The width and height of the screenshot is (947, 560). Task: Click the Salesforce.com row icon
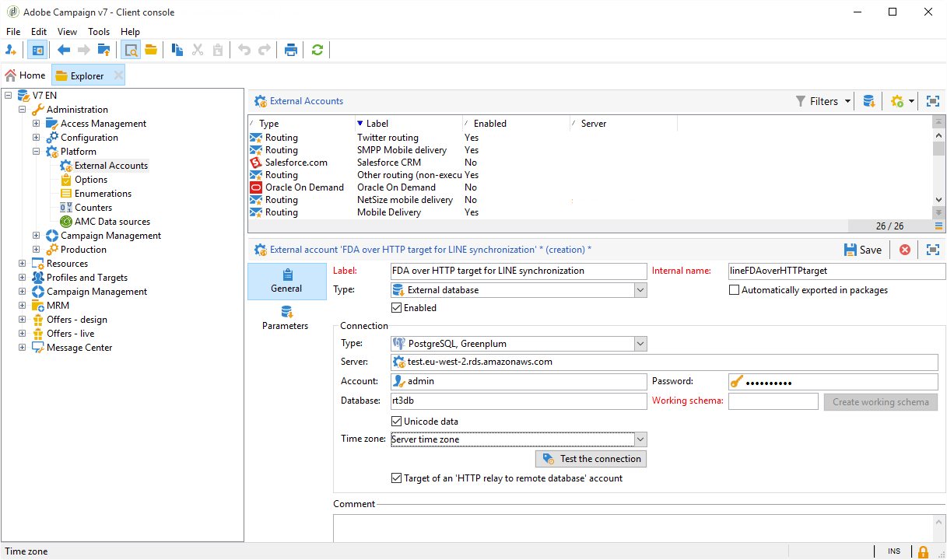256,163
